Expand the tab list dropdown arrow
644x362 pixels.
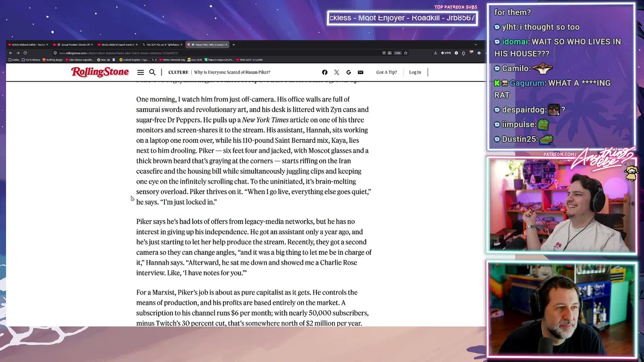475,45
